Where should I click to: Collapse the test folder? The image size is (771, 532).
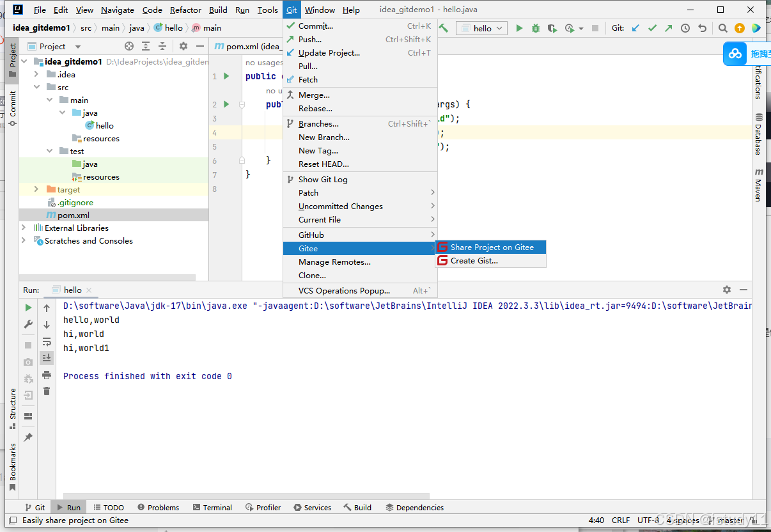(49, 151)
